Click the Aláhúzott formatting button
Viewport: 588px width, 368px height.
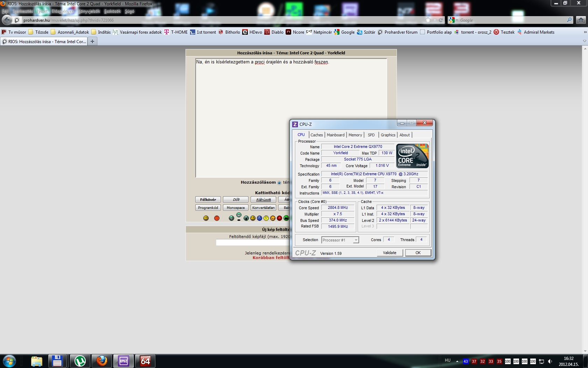264,199
